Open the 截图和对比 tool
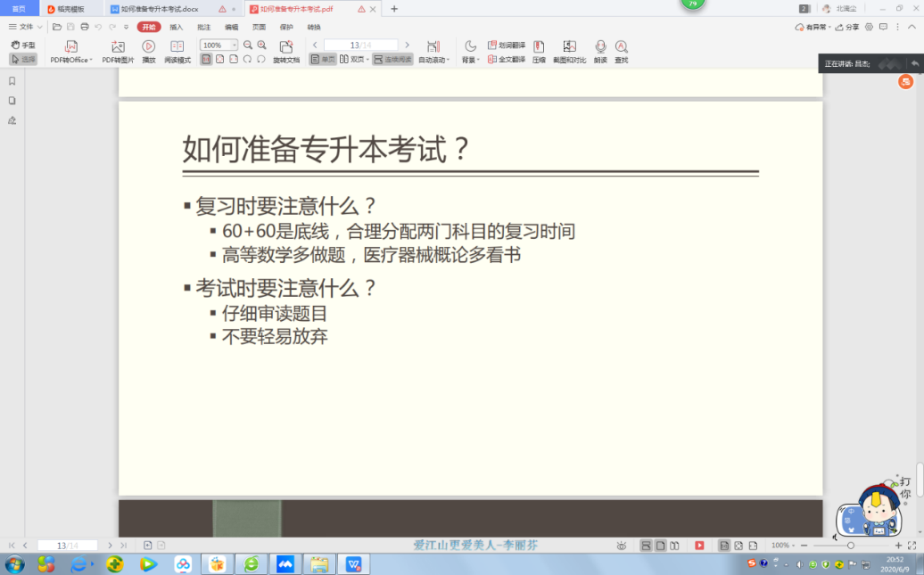The image size is (924, 575). click(x=569, y=52)
